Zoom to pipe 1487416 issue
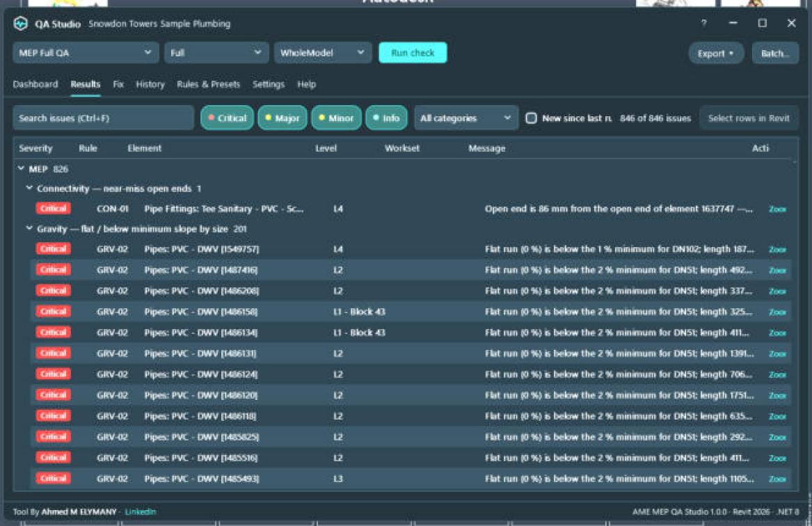 click(x=777, y=270)
